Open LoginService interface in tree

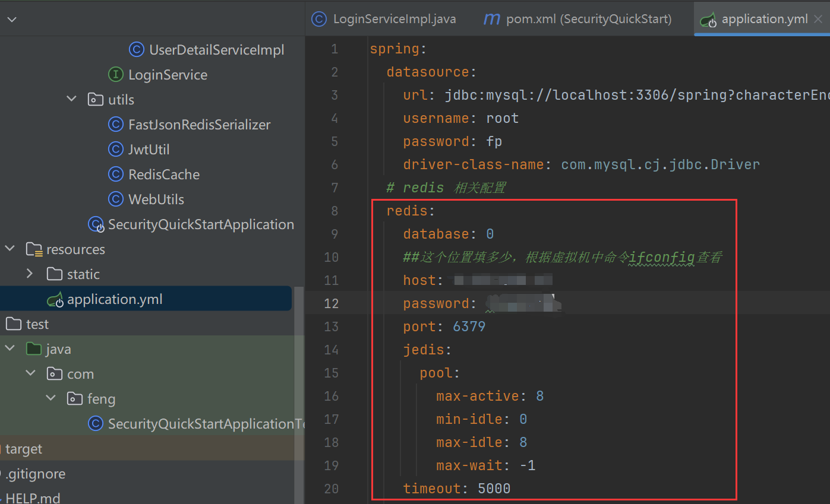click(x=168, y=75)
